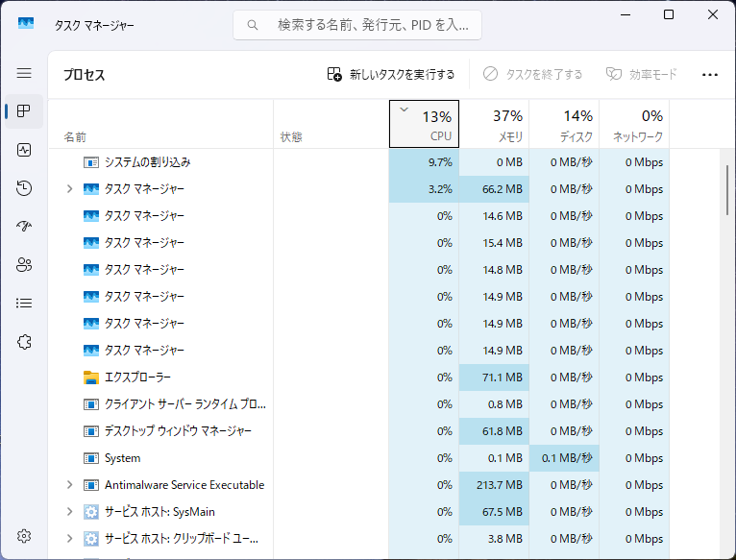This screenshot has height=560, width=736.
Task: Open the Startup apps icon in sidebar
Action: [x=24, y=227]
